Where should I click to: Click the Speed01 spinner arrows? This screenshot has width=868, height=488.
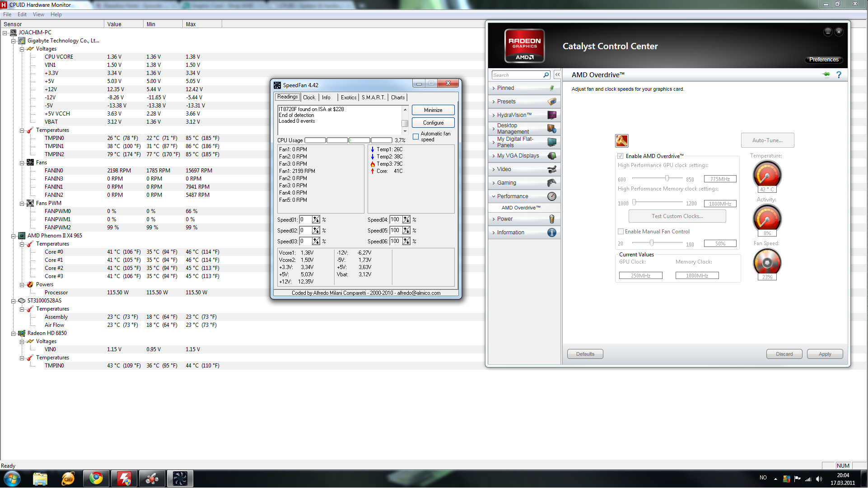(316, 220)
